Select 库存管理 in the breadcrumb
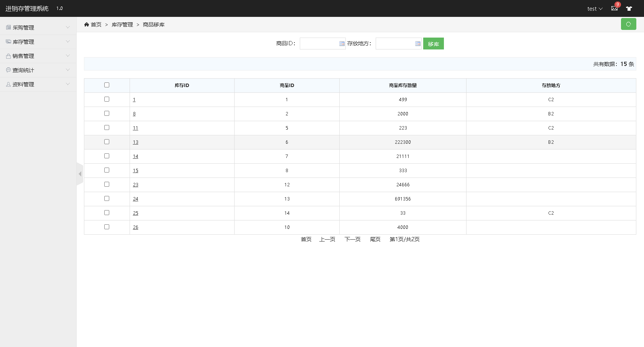The height and width of the screenshot is (347, 644). click(x=122, y=24)
